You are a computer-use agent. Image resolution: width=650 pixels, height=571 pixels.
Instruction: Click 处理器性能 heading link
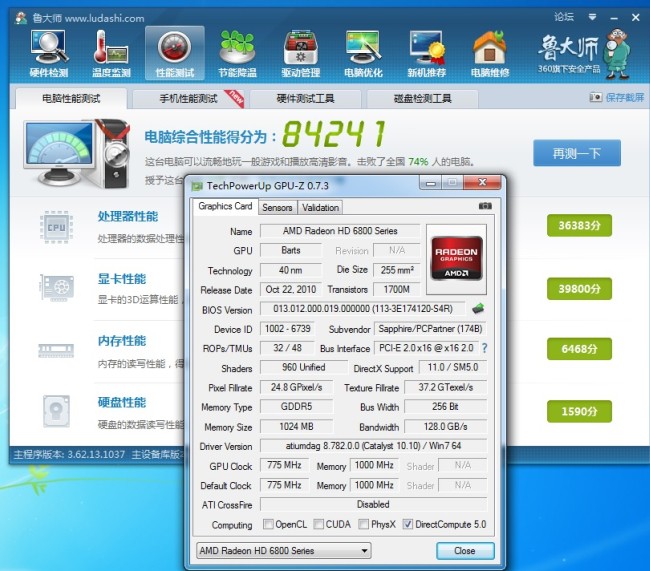pyautogui.click(x=128, y=216)
